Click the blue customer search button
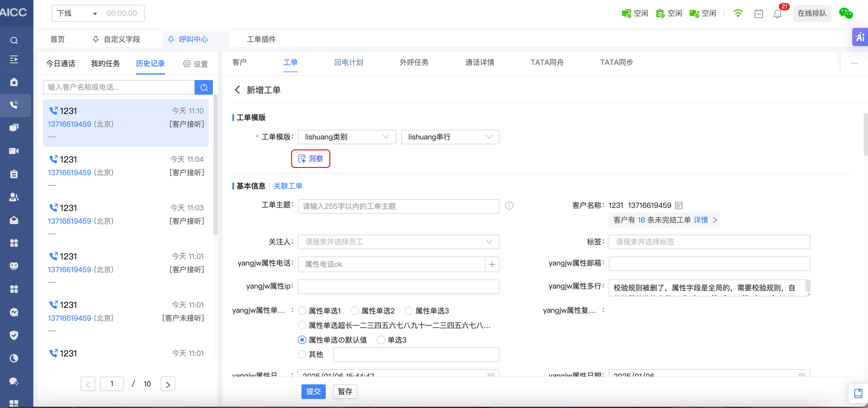 [x=204, y=87]
